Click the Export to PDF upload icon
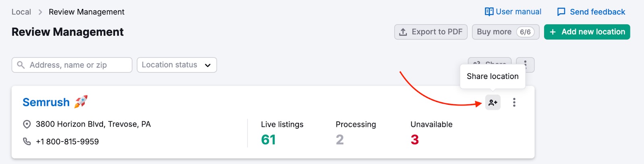The width and height of the screenshot is (644, 164). (x=403, y=32)
